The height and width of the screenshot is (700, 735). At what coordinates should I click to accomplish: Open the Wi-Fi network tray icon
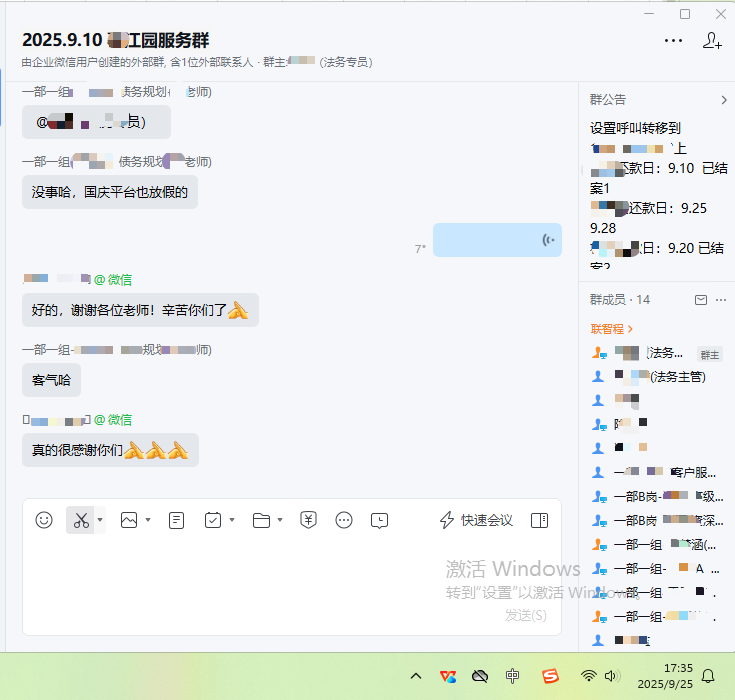tap(588, 676)
